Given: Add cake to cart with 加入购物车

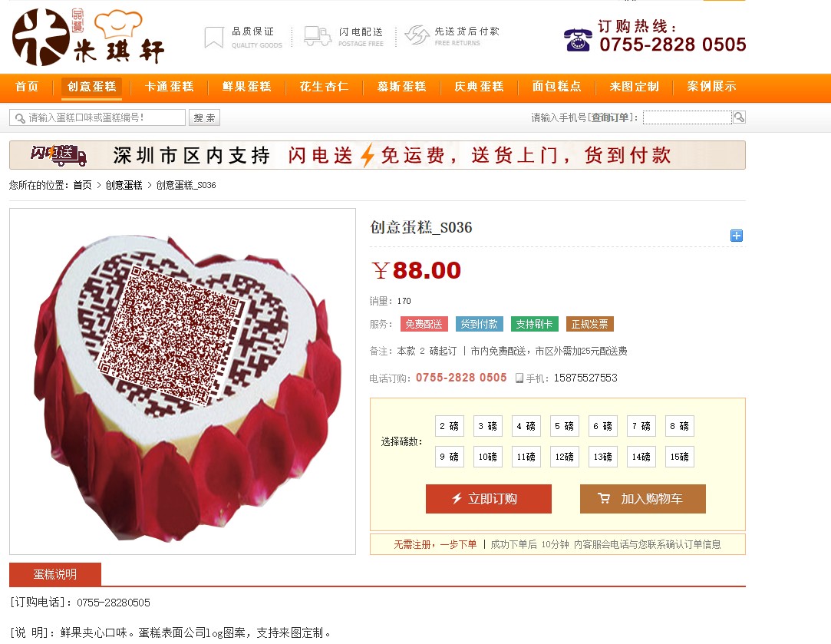Looking at the screenshot, I should tap(643, 499).
